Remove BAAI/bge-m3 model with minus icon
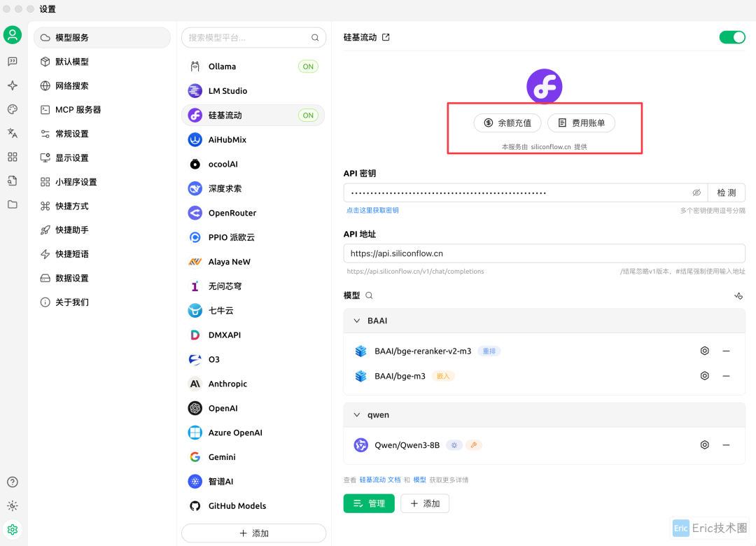The image size is (756, 546). 726,376
